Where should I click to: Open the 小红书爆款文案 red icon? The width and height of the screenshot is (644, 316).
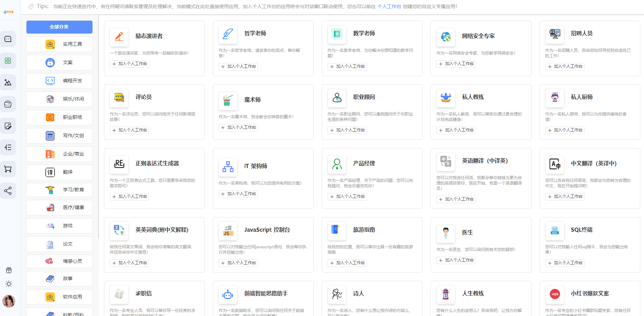(555, 294)
